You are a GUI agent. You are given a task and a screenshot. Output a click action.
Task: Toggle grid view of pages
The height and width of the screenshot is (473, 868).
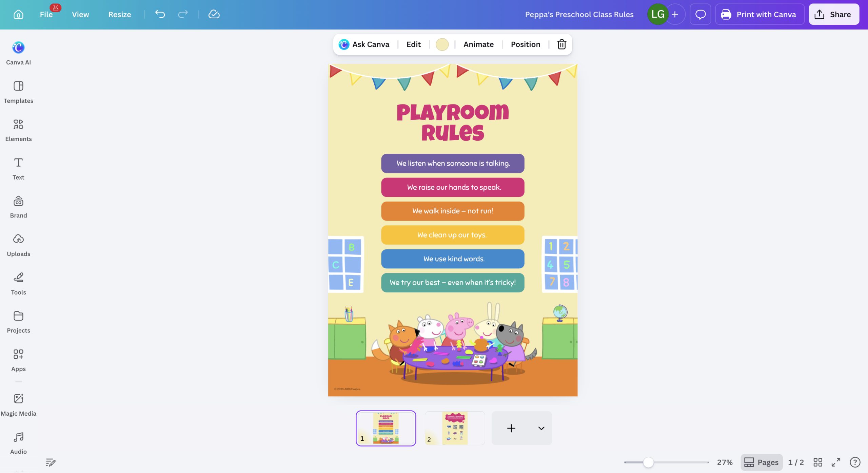coord(818,462)
